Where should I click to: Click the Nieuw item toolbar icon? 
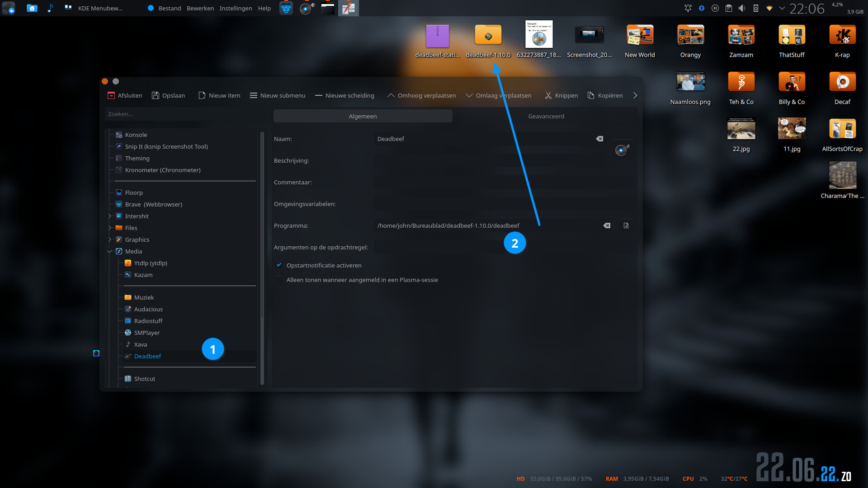pyautogui.click(x=202, y=95)
